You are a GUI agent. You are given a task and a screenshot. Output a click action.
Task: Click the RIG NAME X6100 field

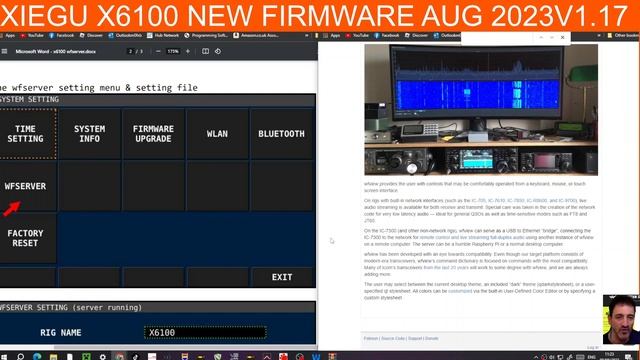pyautogui.click(x=205, y=333)
